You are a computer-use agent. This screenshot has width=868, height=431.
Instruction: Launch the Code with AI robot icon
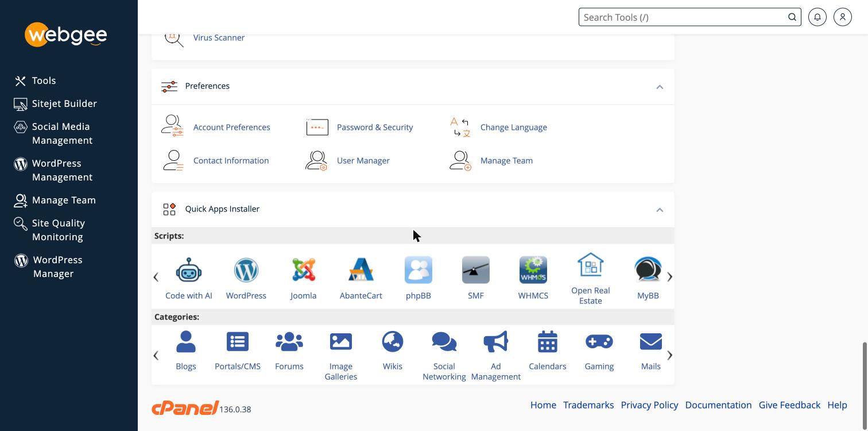click(x=189, y=270)
